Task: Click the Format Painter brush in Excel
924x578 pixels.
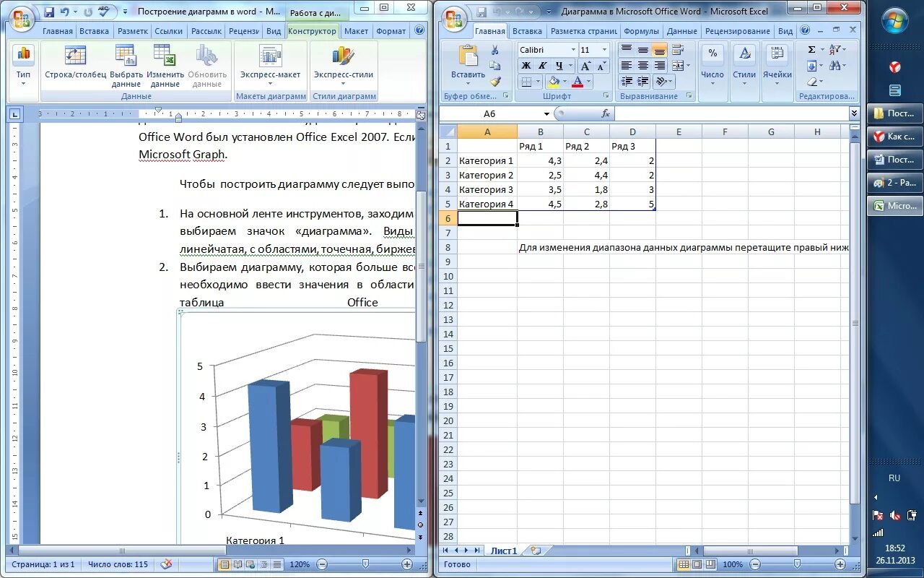Action: 494,82
